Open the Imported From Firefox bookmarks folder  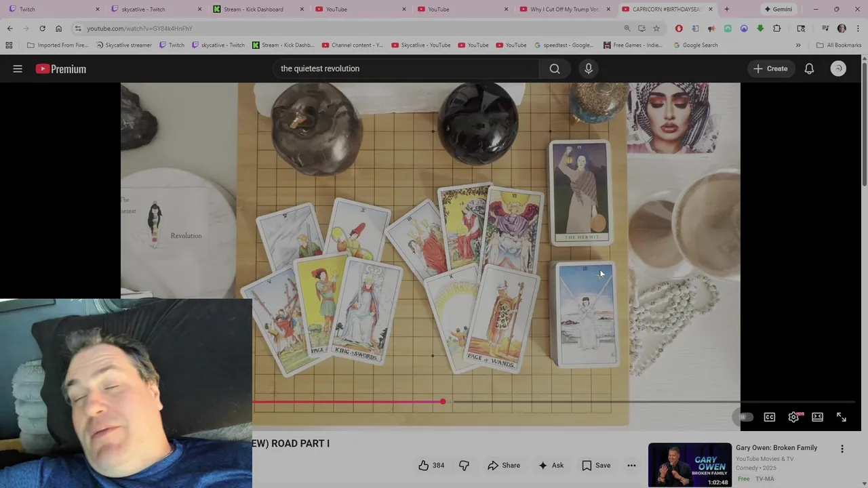click(x=57, y=45)
